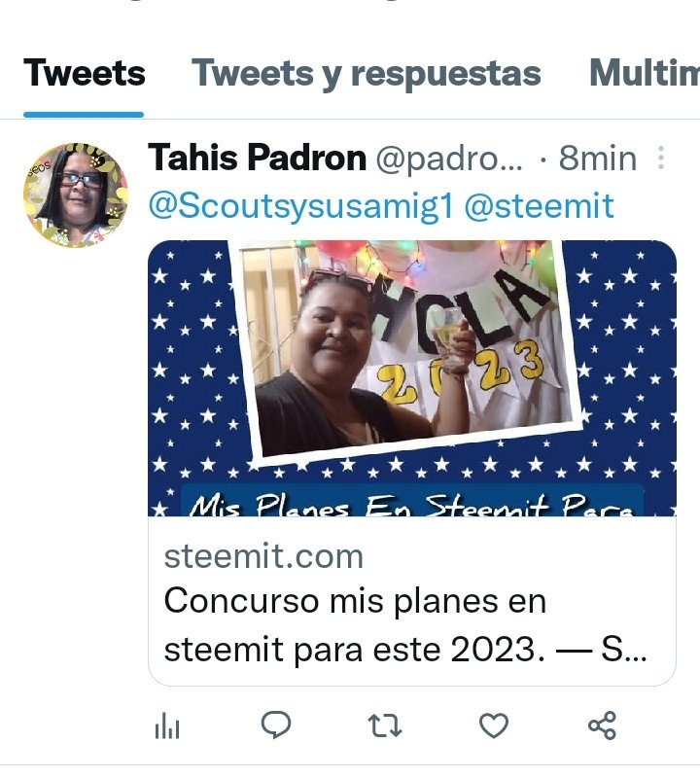Image resolution: width=700 pixels, height=778 pixels.
Task: Retweet using the arrows icon
Action: 384,725
